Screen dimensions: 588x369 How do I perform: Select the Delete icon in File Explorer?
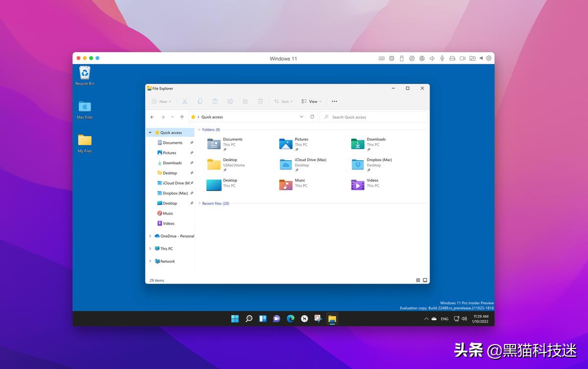pos(260,101)
